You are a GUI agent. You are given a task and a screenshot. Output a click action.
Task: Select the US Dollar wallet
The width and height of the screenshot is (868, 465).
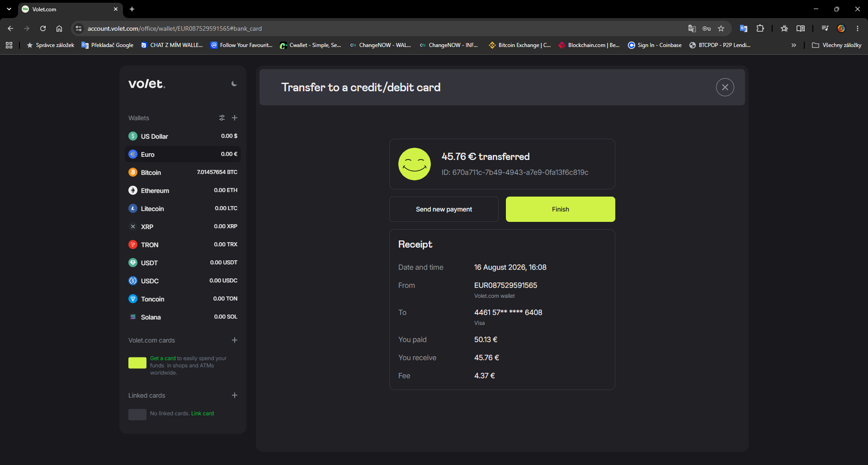coord(183,136)
